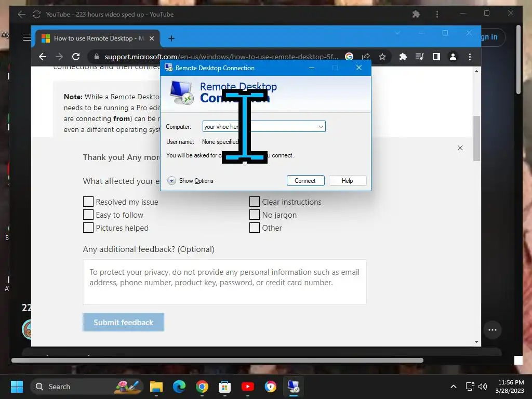Open the Computer field dropdown arrow
Image resolution: width=532 pixels, height=399 pixels.
click(321, 127)
